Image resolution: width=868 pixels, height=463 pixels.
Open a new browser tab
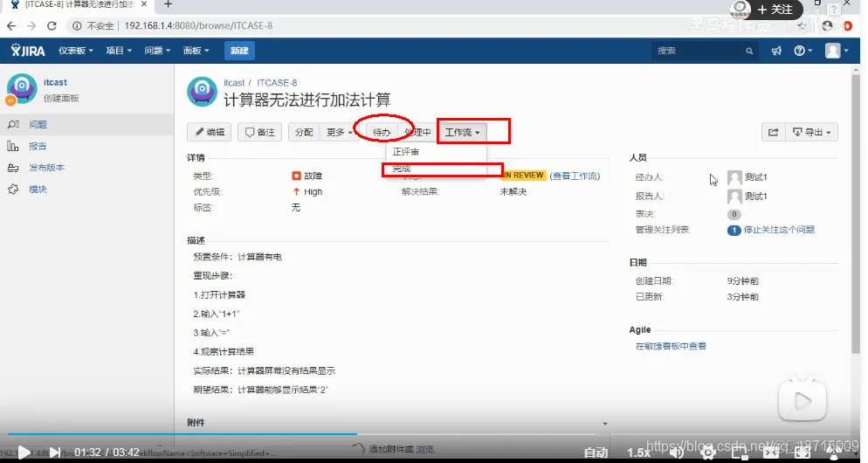tap(168, 4)
